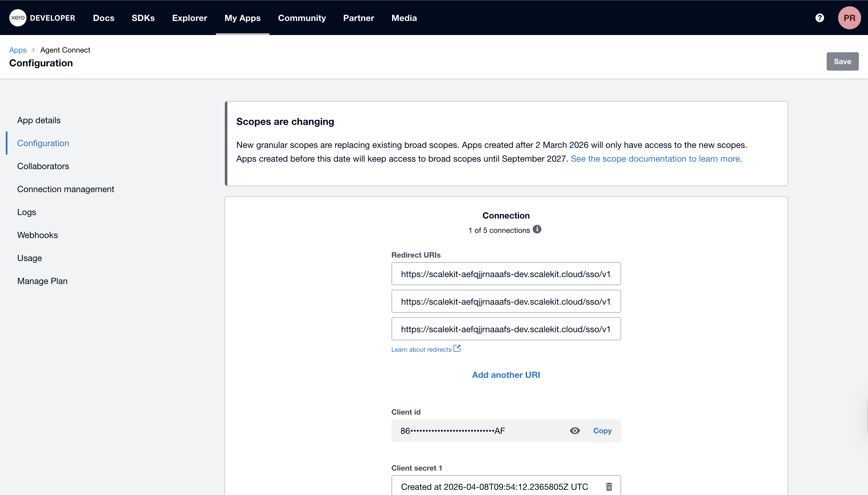Image resolution: width=868 pixels, height=495 pixels.
Task: Open Usage in sidebar
Action: pos(30,258)
